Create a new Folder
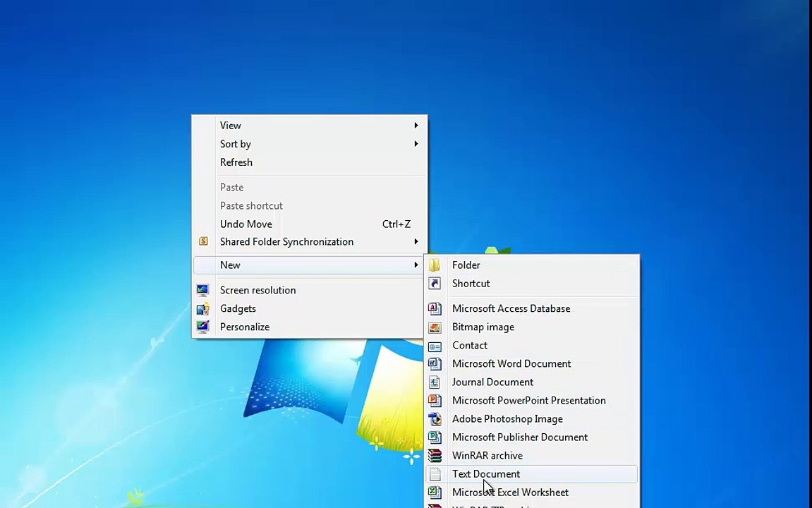This screenshot has height=508, width=812. pos(532,265)
